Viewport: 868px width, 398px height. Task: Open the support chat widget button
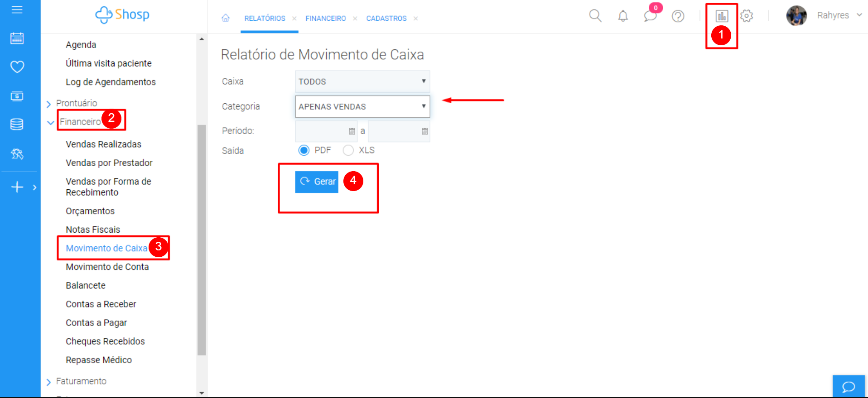pyautogui.click(x=849, y=387)
